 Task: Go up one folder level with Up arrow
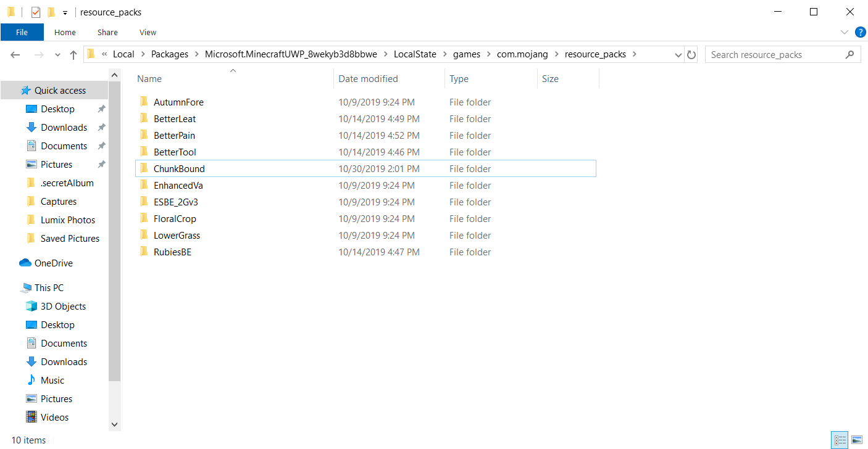pyautogui.click(x=73, y=55)
